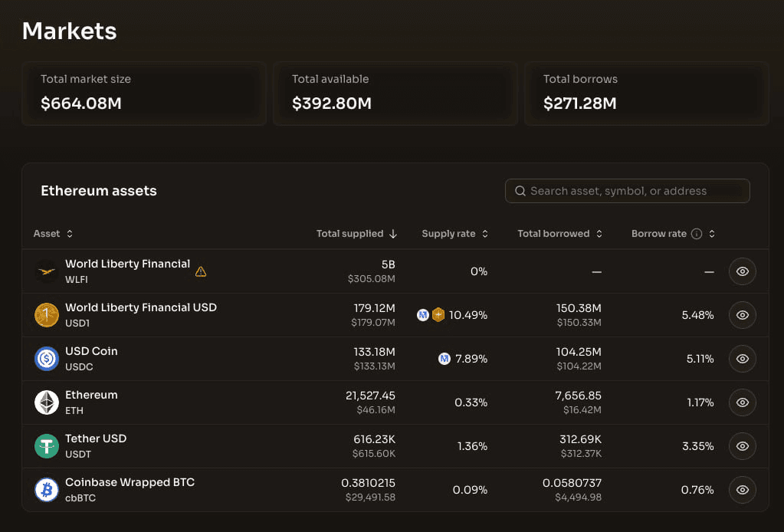Click the 0.09% supply rate for cbBTC
This screenshot has height=532, width=784.
[x=470, y=490]
